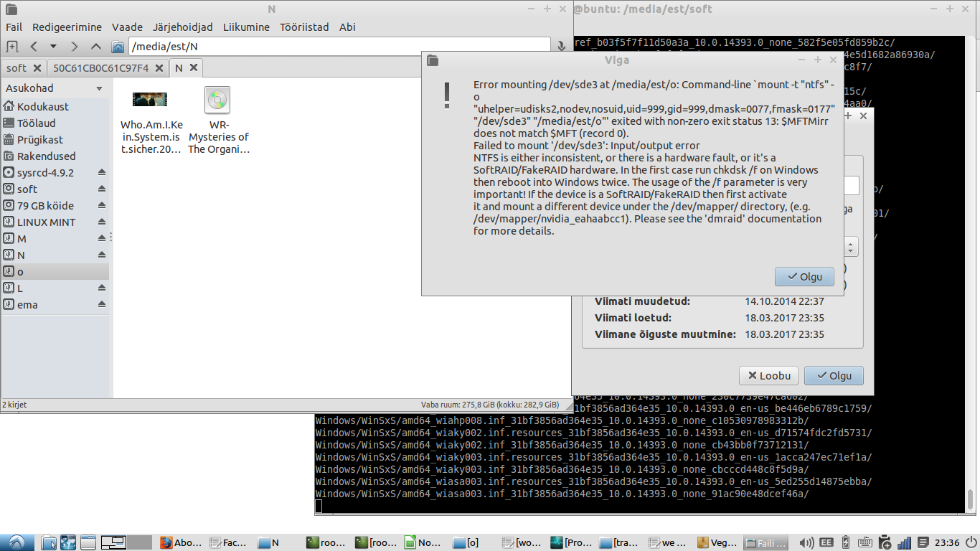
Task: Go back to the previous folder
Action: coord(34,47)
